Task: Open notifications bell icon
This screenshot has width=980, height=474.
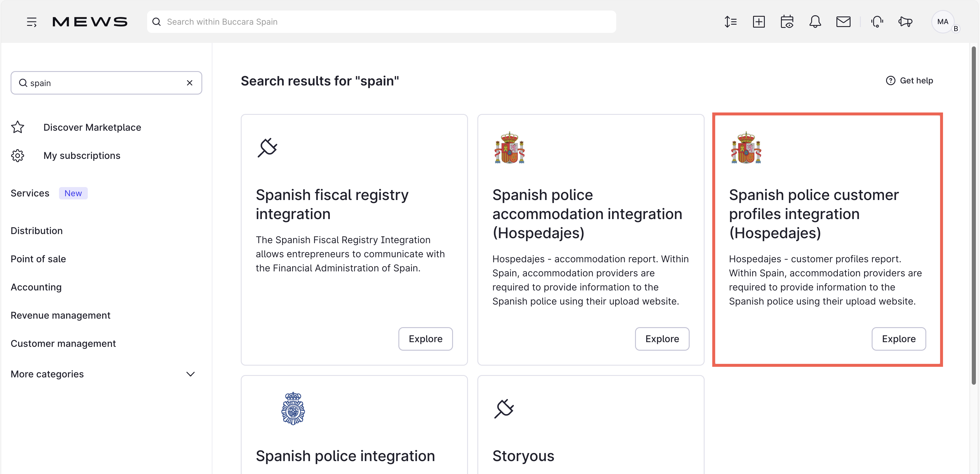Action: pos(815,22)
